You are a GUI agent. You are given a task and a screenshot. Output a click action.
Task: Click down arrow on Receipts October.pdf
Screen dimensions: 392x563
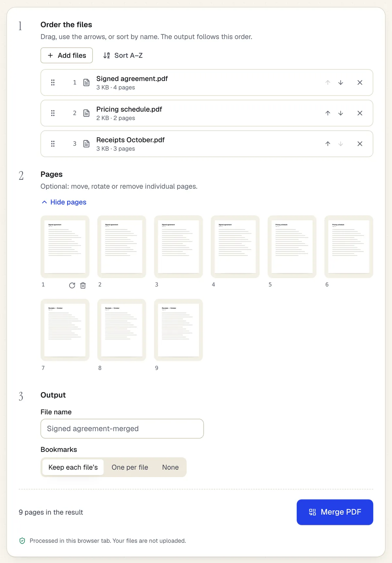pyautogui.click(x=341, y=144)
